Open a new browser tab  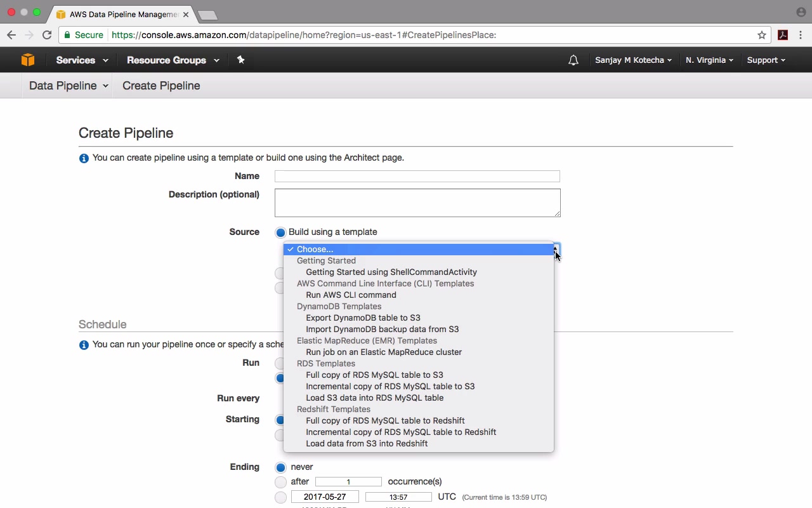207,15
